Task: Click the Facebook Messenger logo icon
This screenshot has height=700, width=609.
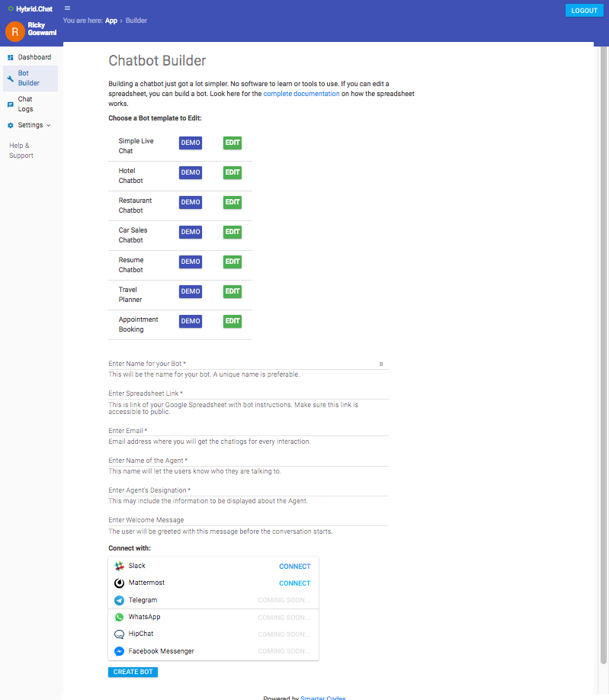Action: (x=119, y=651)
